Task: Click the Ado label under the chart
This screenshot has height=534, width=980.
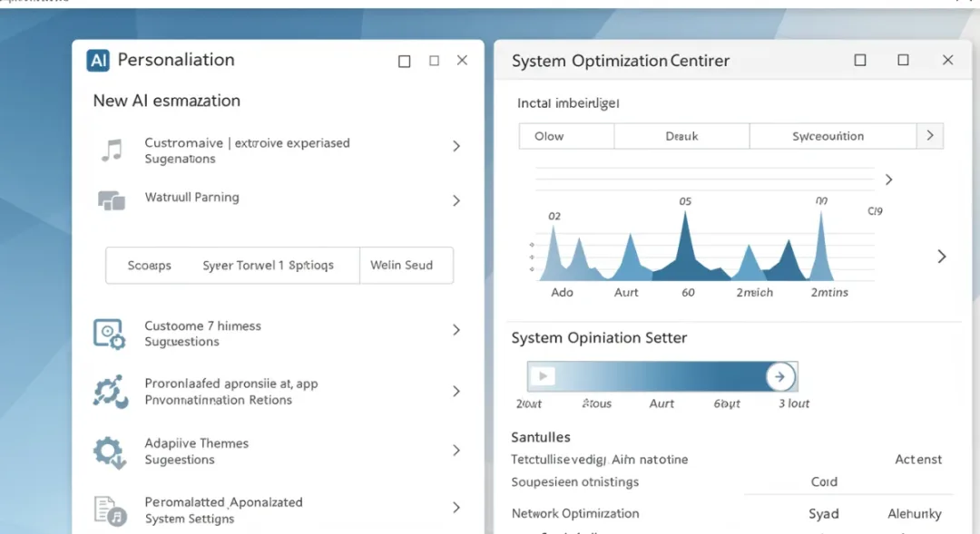Action: (562, 292)
